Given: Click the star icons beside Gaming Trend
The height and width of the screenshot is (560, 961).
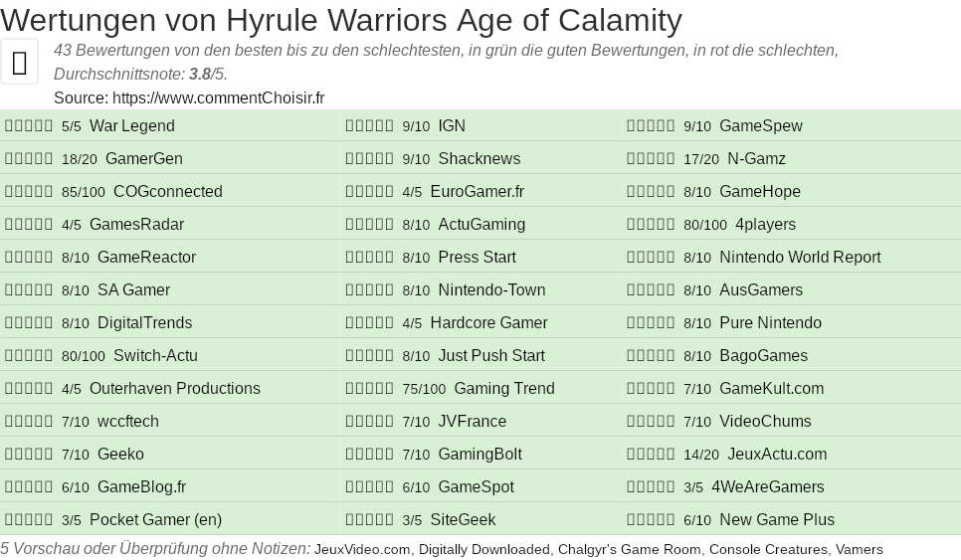Looking at the screenshot, I should coord(369,389).
